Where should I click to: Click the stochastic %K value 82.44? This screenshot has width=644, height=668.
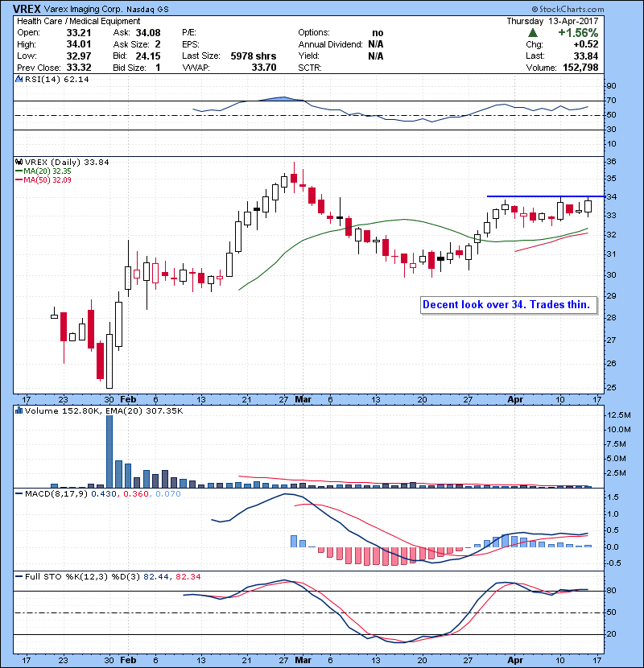coord(157,577)
